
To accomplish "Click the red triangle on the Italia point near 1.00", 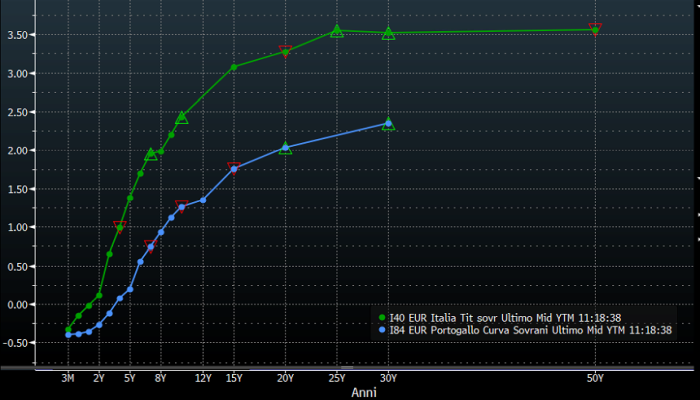I will pos(120,227).
